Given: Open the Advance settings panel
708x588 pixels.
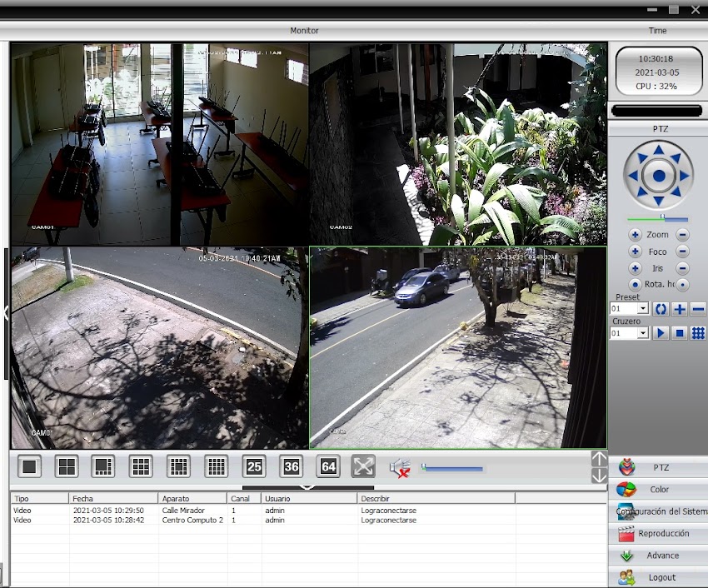Looking at the screenshot, I should pos(661,555).
